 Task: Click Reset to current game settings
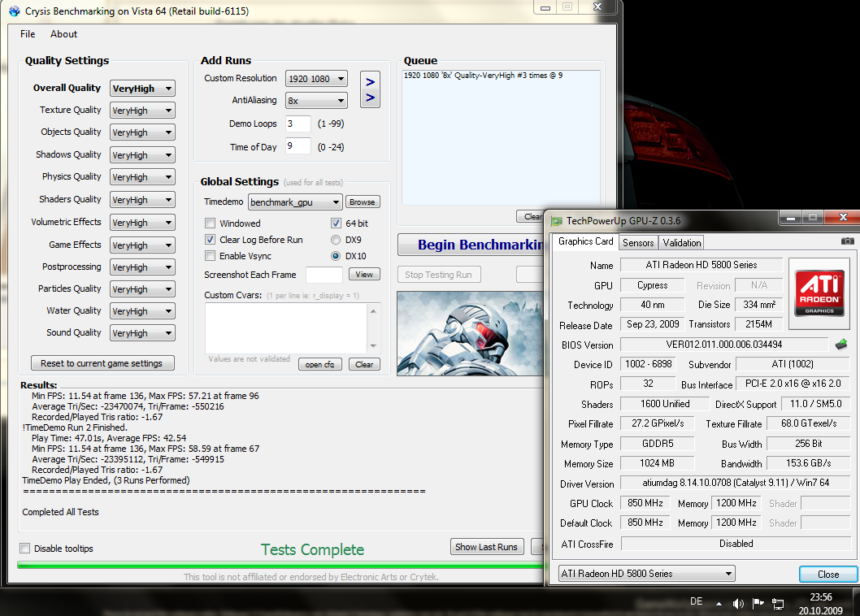point(102,363)
